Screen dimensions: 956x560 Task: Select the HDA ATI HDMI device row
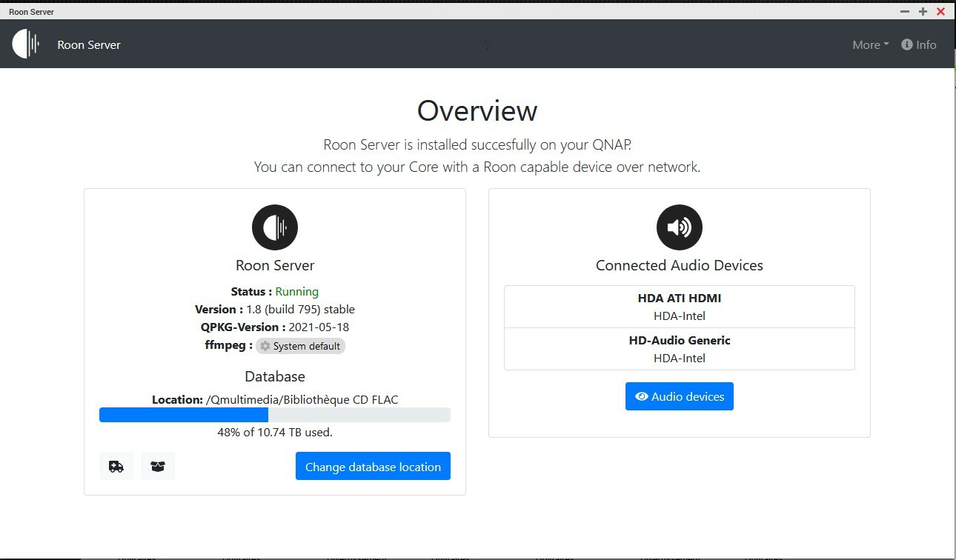coord(680,307)
